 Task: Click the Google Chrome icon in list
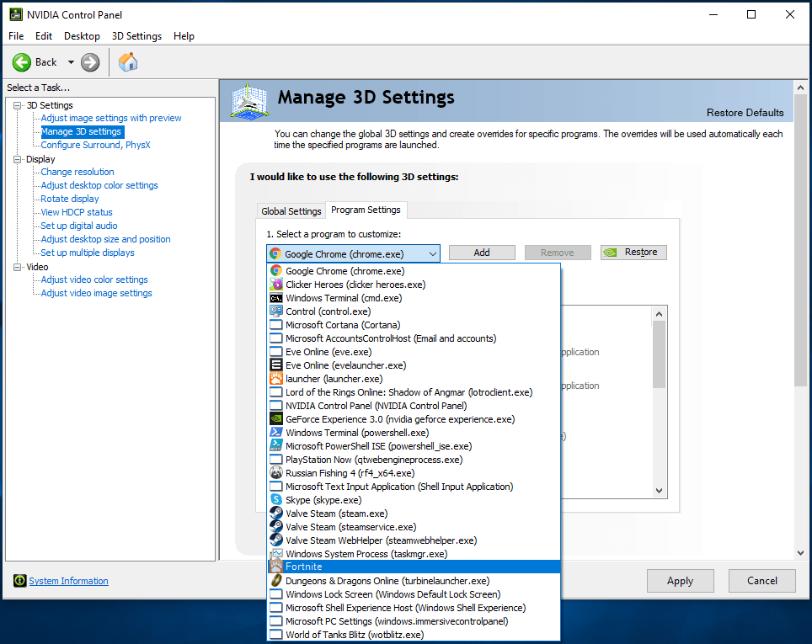coord(276,271)
